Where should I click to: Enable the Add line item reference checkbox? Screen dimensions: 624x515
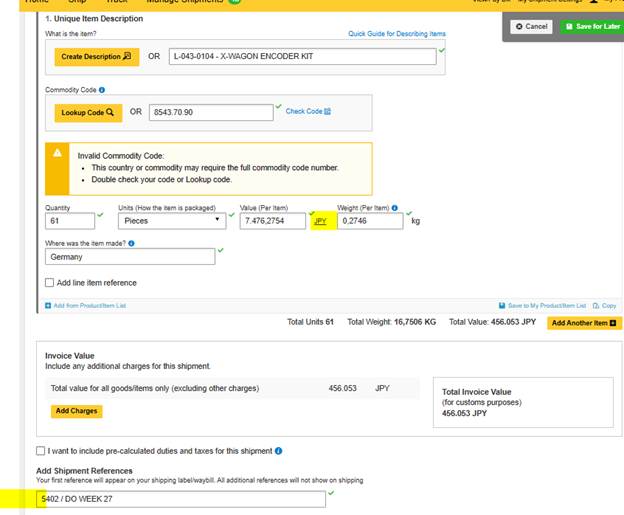49,283
